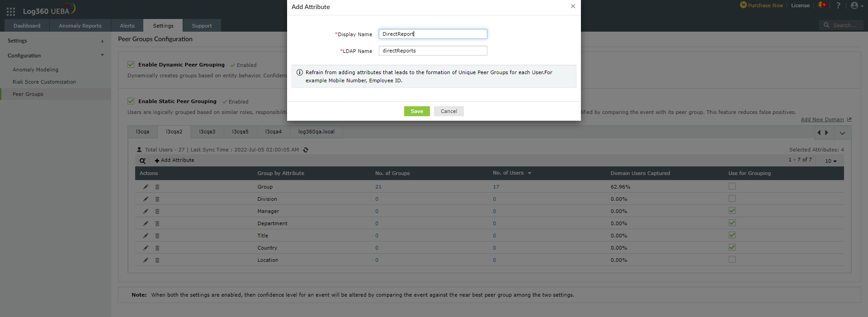Open the notifications bell icon

click(x=821, y=5)
